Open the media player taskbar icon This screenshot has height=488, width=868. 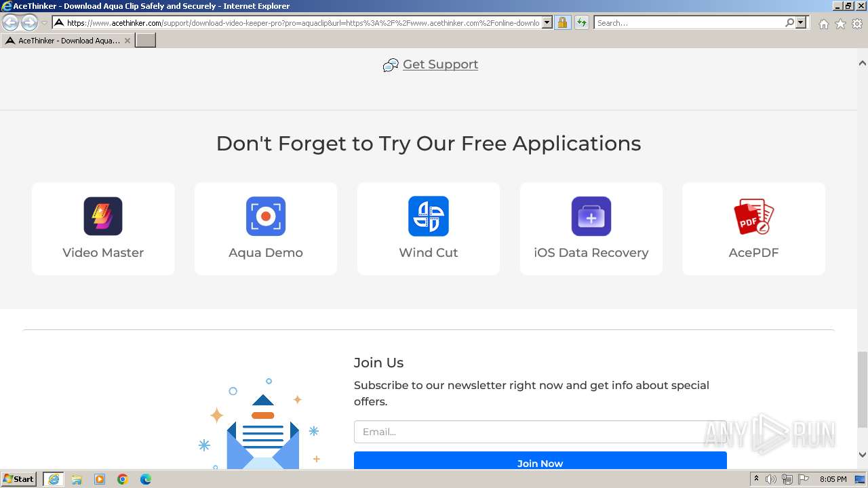[100, 479]
